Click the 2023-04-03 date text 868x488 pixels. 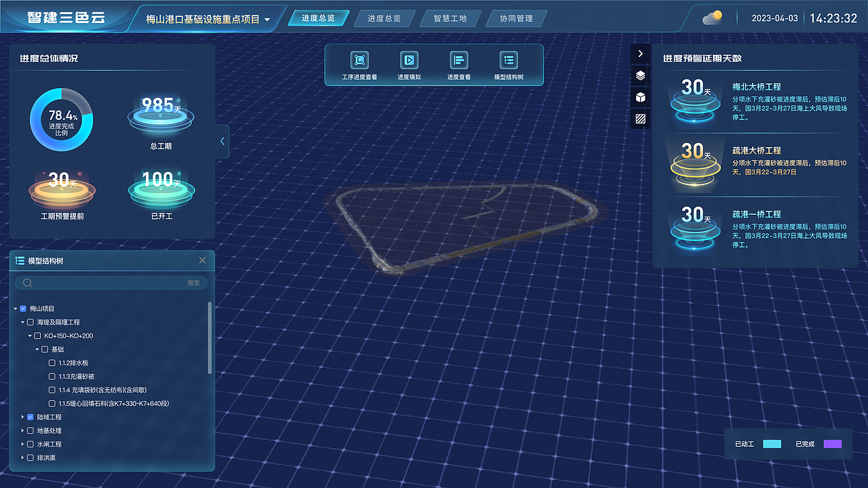(774, 18)
